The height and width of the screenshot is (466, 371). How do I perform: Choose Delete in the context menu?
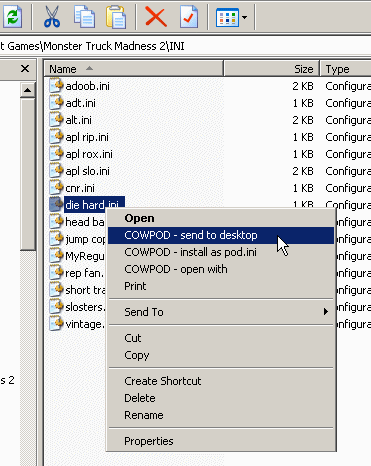(x=221, y=398)
